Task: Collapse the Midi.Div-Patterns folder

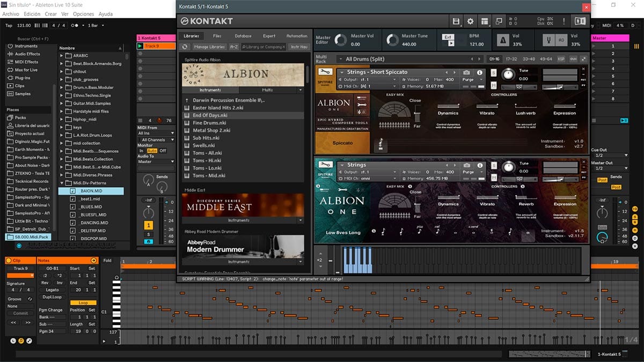Action: (62, 183)
